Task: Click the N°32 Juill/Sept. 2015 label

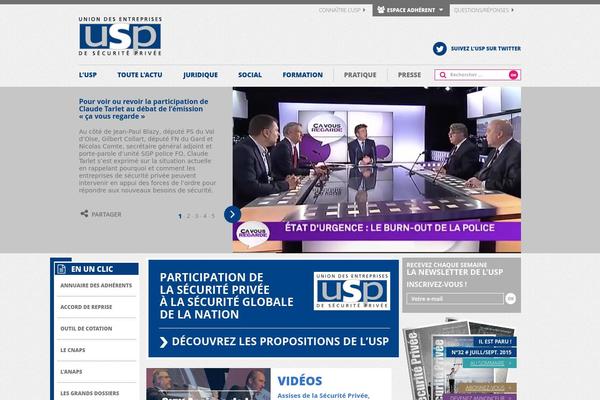Action: click(481, 352)
